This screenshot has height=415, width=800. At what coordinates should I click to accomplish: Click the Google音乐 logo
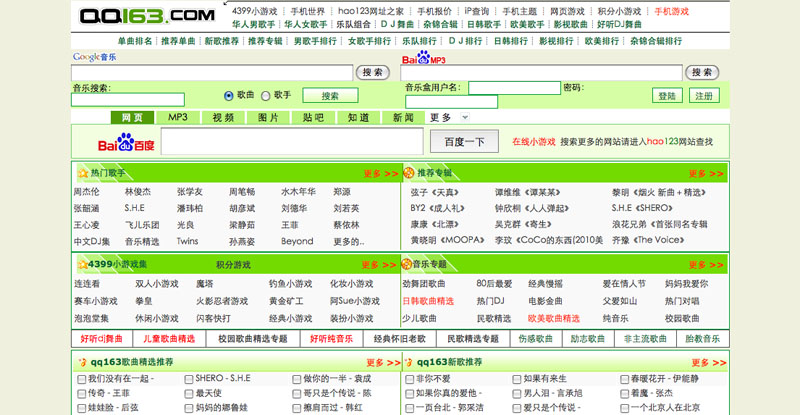point(94,57)
